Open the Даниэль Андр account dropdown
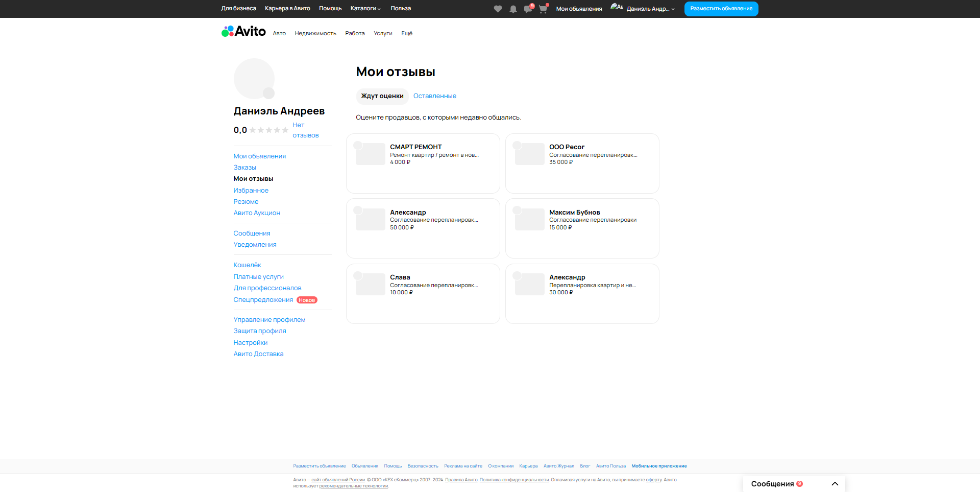 click(650, 9)
